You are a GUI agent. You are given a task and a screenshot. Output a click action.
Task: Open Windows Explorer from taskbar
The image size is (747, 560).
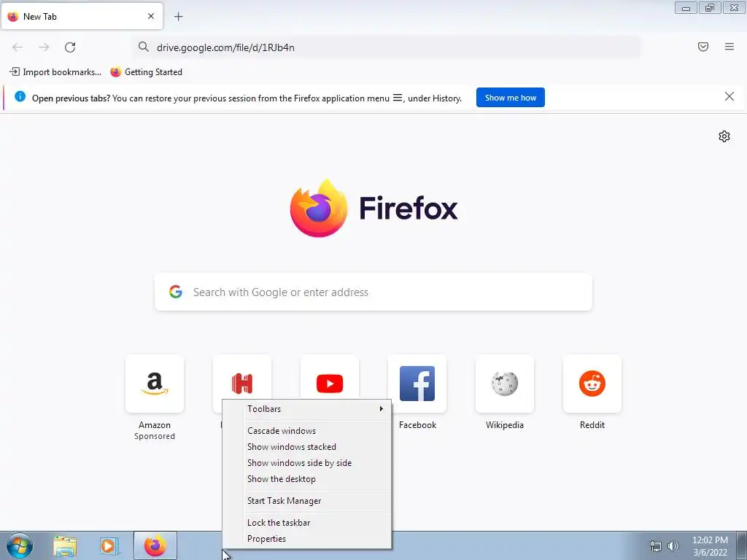click(x=65, y=546)
